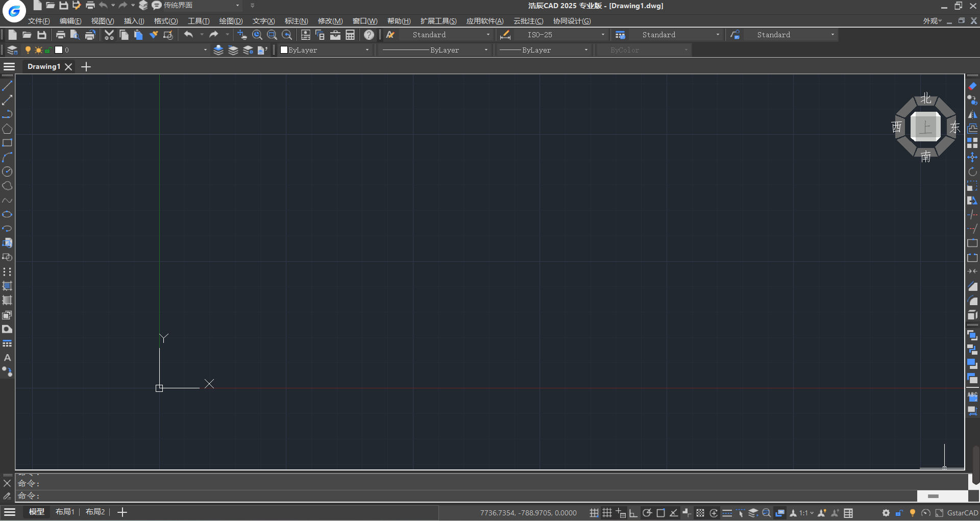Toggle ortho mode in status bar
980x521 pixels.
(633, 513)
